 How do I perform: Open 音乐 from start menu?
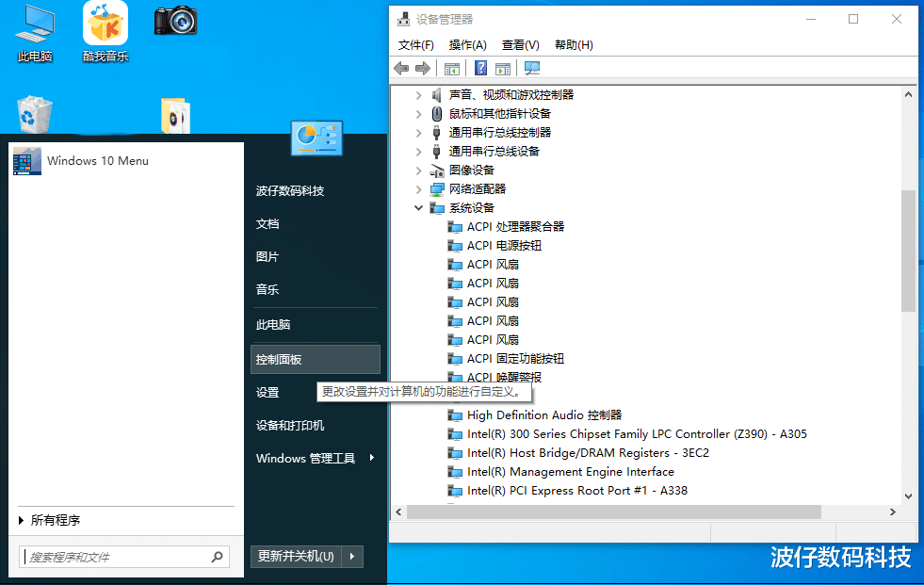267,290
